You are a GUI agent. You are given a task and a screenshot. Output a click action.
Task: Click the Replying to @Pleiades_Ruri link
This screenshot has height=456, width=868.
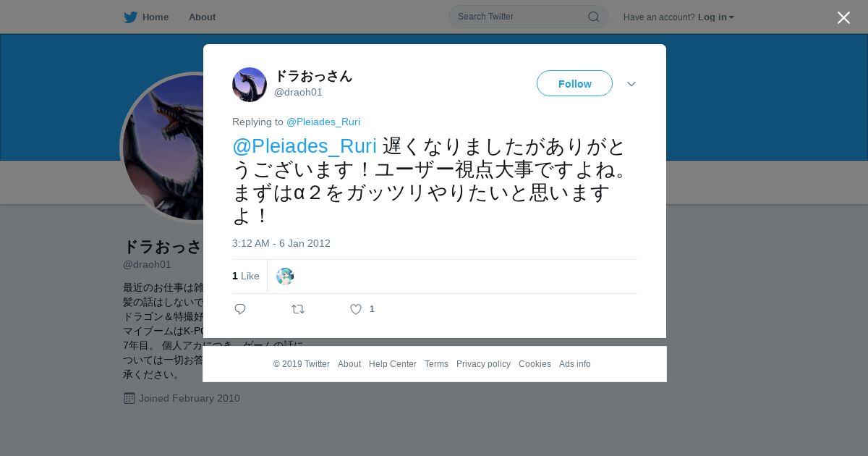pyautogui.click(x=323, y=122)
